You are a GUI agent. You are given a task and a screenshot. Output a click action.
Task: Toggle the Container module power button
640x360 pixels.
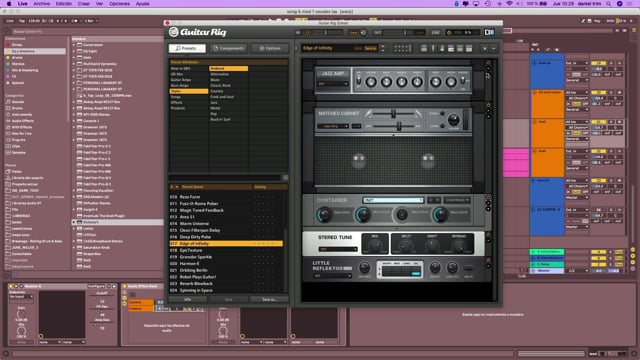(488, 198)
